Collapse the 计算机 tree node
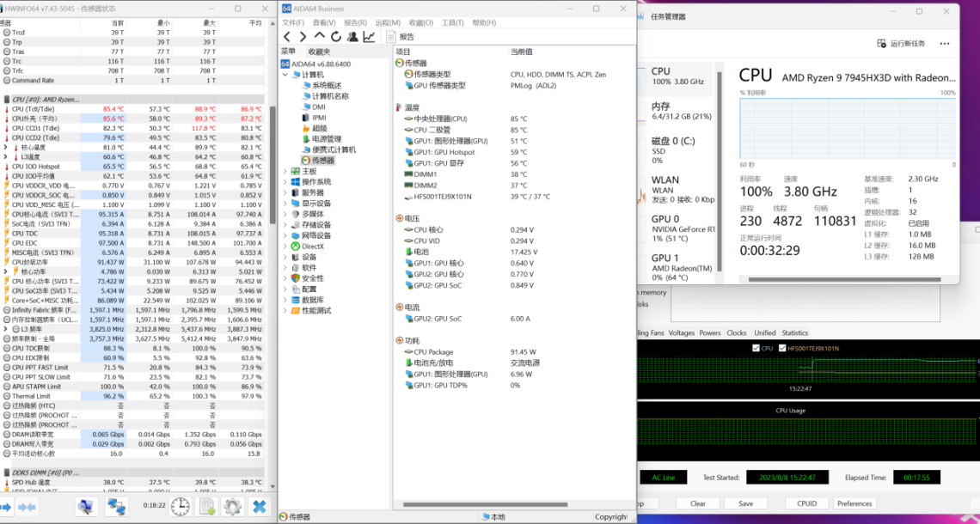Image resolution: width=980 pixels, height=524 pixels. [285, 75]
